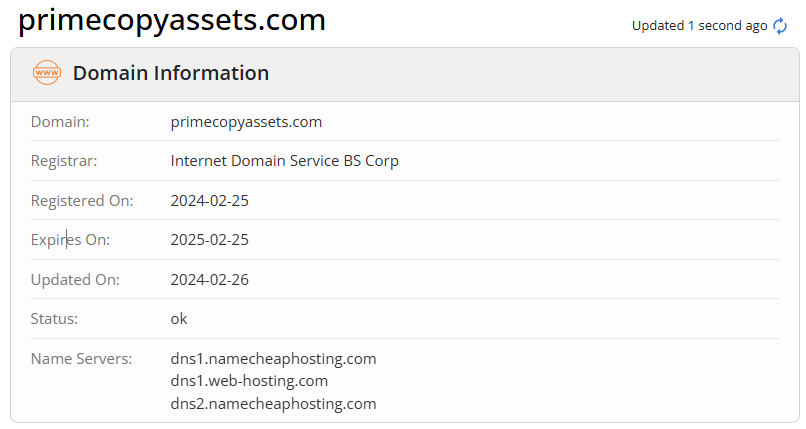Screen dimensions: 806x429
Task: Click the "Updated 1 second ago" text
Action: pyautogui.click(x=699, y=26)
